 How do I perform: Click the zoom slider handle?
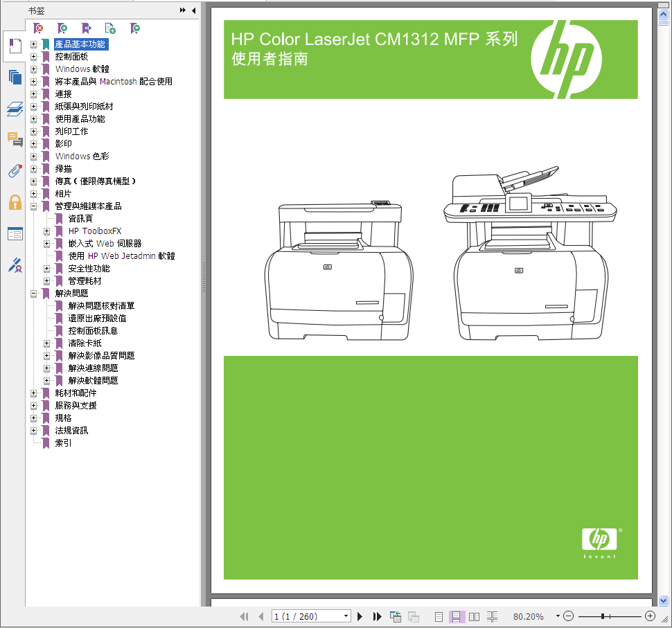tap(603, 616)
